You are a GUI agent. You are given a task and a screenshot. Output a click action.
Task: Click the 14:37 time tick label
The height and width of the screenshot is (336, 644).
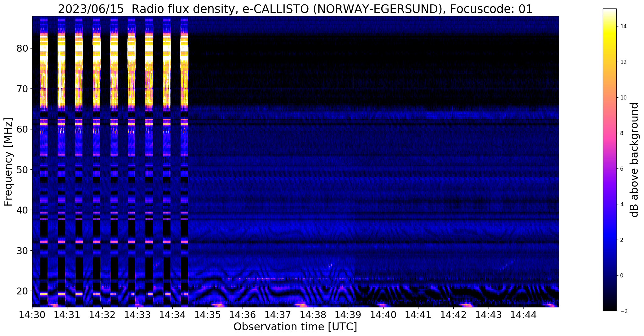[x=278, y=315]
